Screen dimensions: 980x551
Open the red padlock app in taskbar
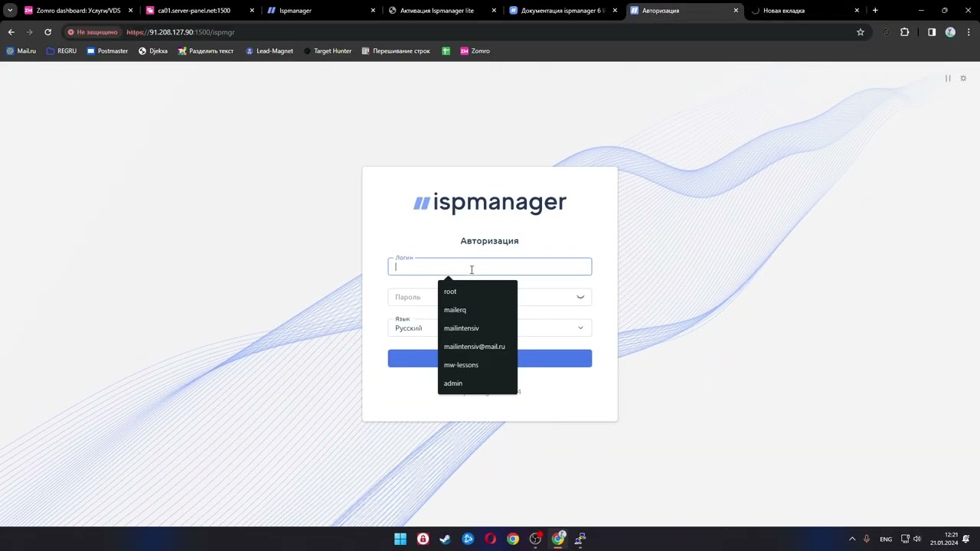[x=423, y=539]
